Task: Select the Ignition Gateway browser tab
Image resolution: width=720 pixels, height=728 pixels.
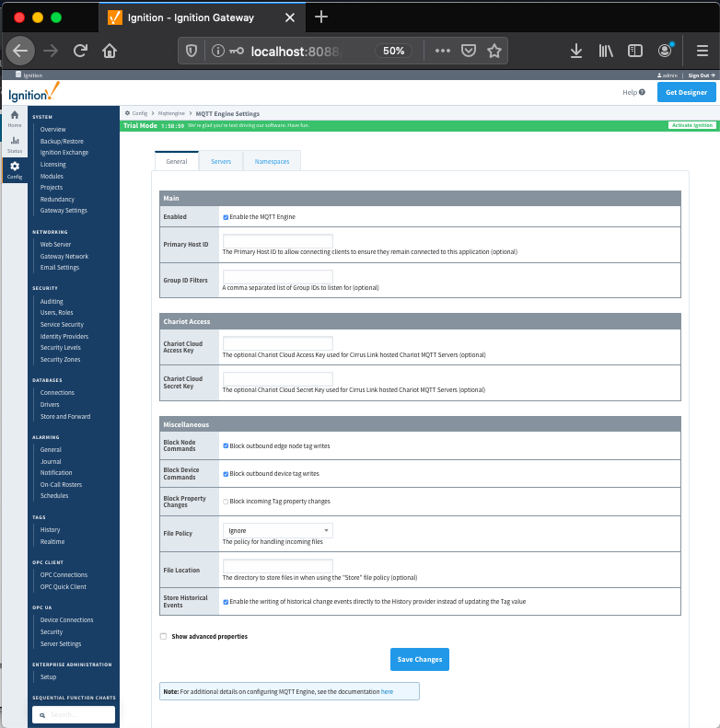Action: pos(202,17)
